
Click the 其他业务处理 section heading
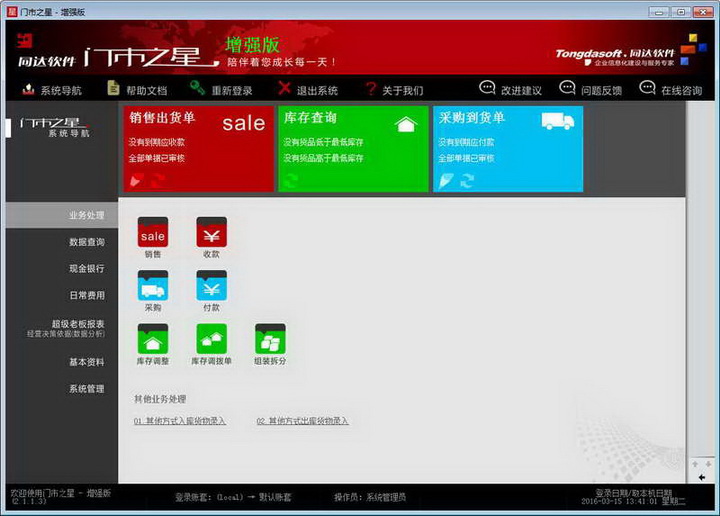(160, 398)
